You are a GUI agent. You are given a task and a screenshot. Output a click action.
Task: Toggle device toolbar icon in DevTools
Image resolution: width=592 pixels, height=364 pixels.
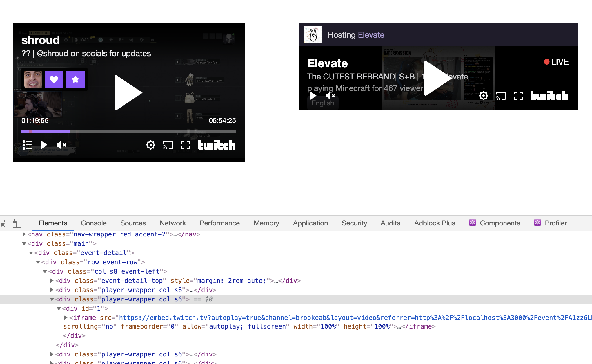[x=17, y=223]
